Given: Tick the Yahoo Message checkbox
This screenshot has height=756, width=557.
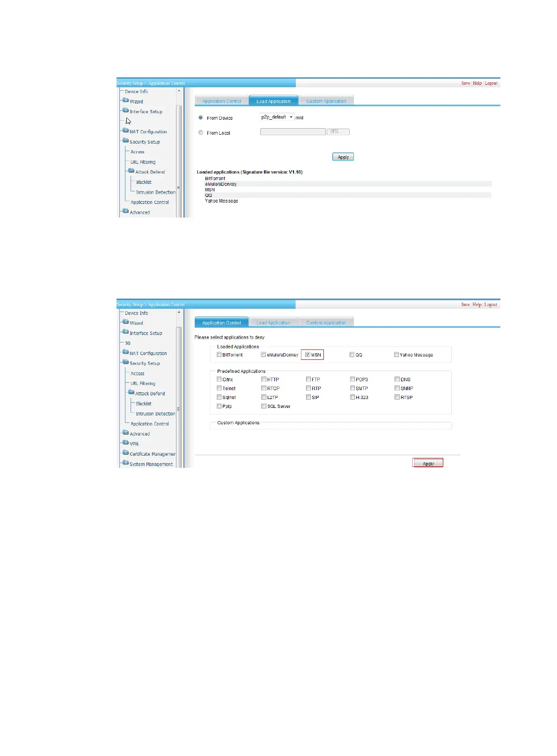Looking at the screenshot, I should 396,355.
